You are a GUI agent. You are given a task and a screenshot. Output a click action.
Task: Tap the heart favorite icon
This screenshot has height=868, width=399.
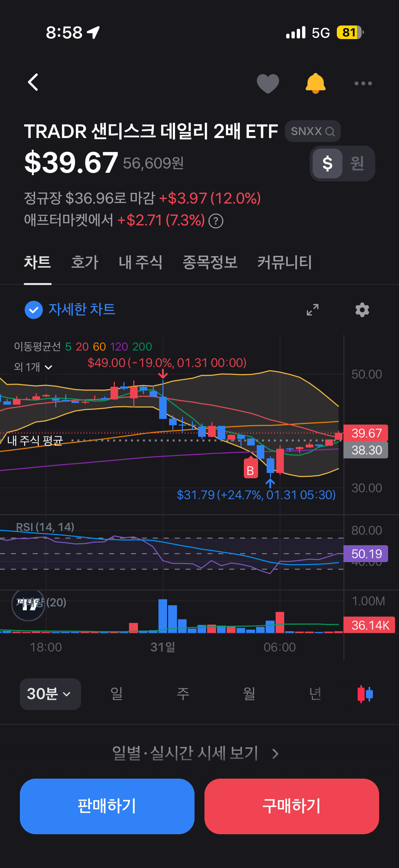point(268,83)
